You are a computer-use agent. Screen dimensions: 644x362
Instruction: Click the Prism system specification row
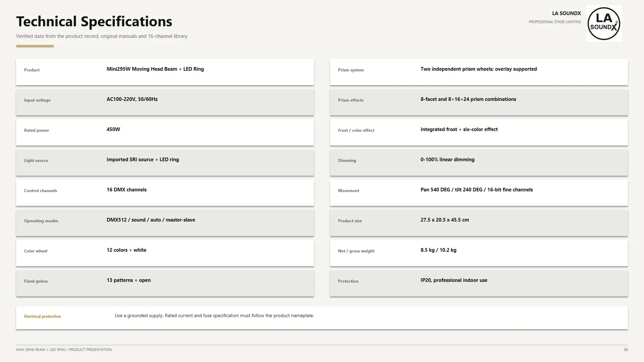coord(479,72)
